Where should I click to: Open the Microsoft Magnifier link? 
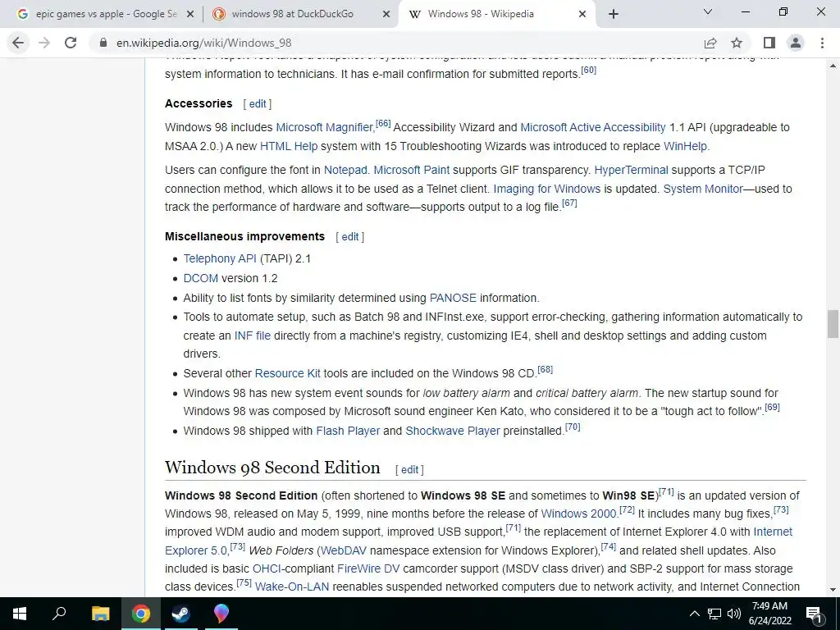point(324,127)
